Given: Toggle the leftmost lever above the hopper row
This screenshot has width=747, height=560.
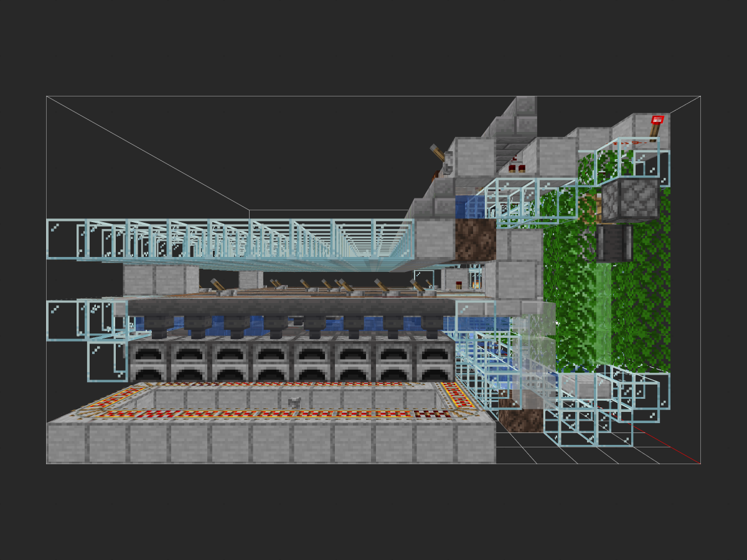Looking at the screenshot, I should pyautogui.click(x=217, y=286).
